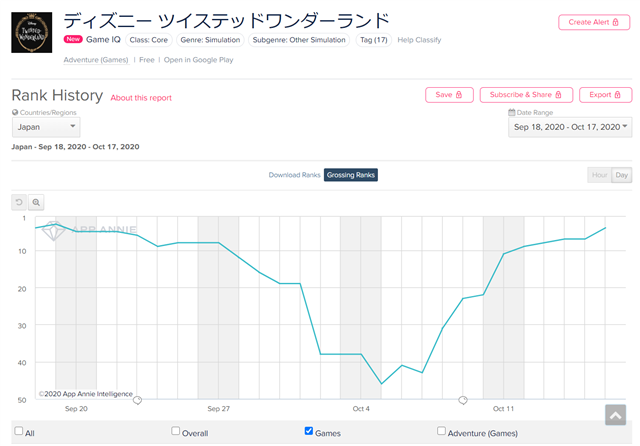
Task: Open the Adventure (Games) category link
Action: click(x=96, y=60)
